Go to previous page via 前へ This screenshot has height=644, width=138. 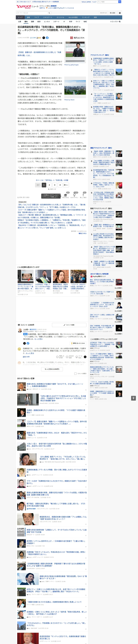pyautogui.click(x=38, y=185)
